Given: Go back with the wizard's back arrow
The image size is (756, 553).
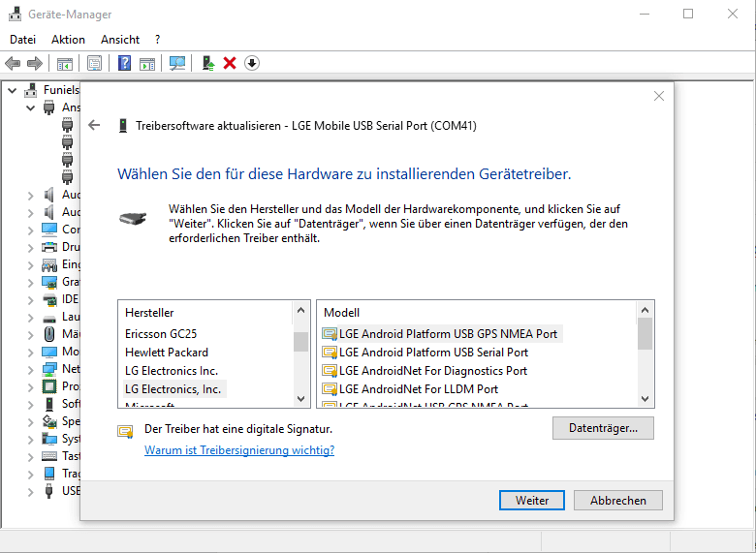Looking at the screenshot, I should click(x=94, y=125).
